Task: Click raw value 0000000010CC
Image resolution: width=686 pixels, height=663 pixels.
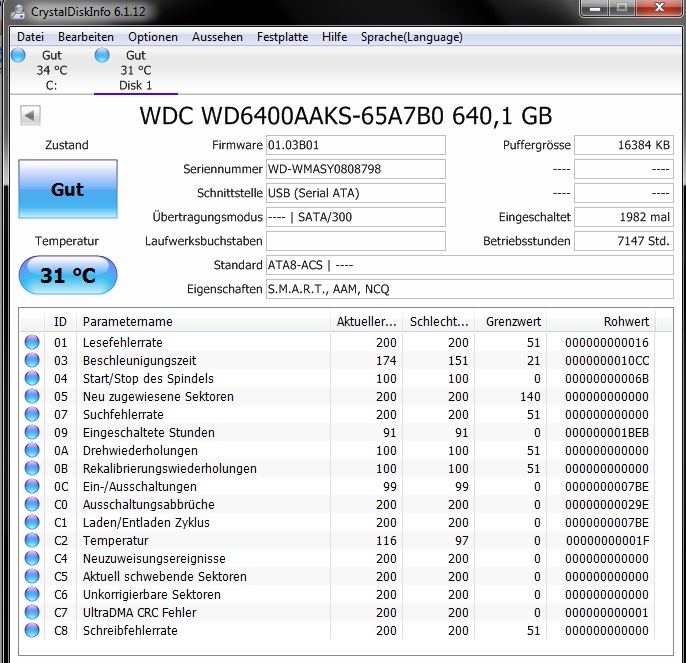Action: pyautogui.click(x=607, y=360)
